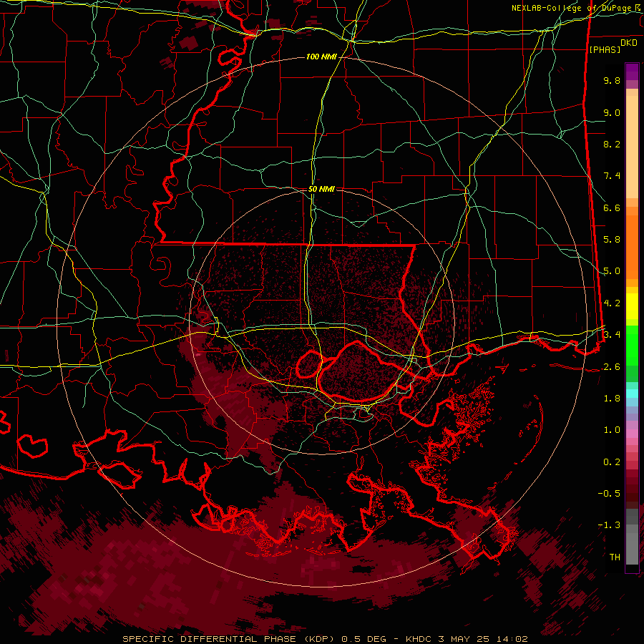The height and width of the screenshot is (644, 644).
Task: Pick the cyan band on the color scale
Action: 632,393
